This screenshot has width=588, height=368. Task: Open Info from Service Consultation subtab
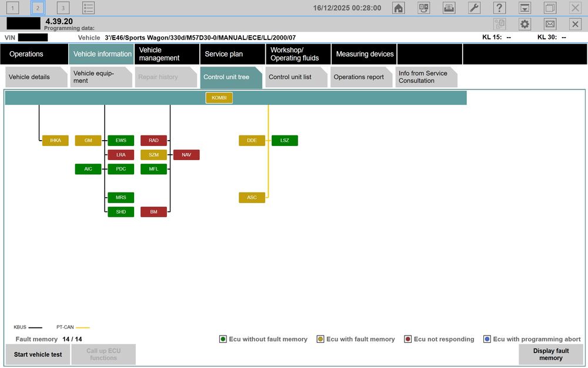click(x=426, y=77)
